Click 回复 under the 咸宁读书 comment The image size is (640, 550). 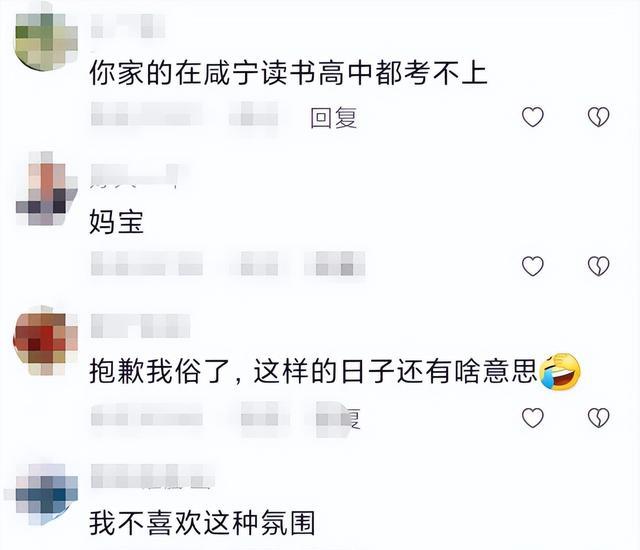(x=333, y=118)
